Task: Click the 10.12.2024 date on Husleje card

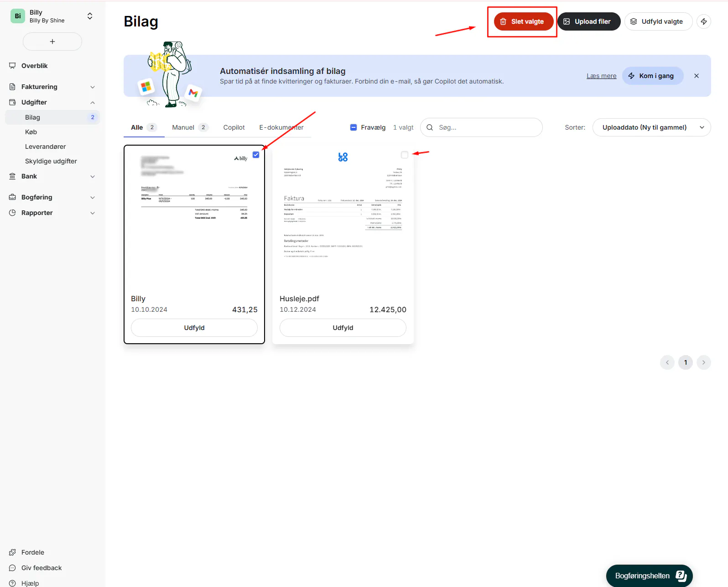Action: pos(298,309)
